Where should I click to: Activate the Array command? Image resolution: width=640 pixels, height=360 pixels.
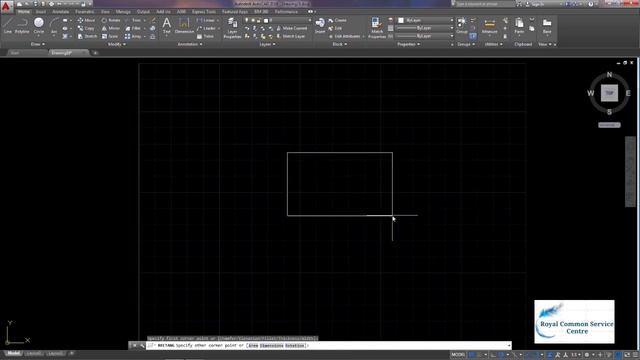[x=133, y=36]
